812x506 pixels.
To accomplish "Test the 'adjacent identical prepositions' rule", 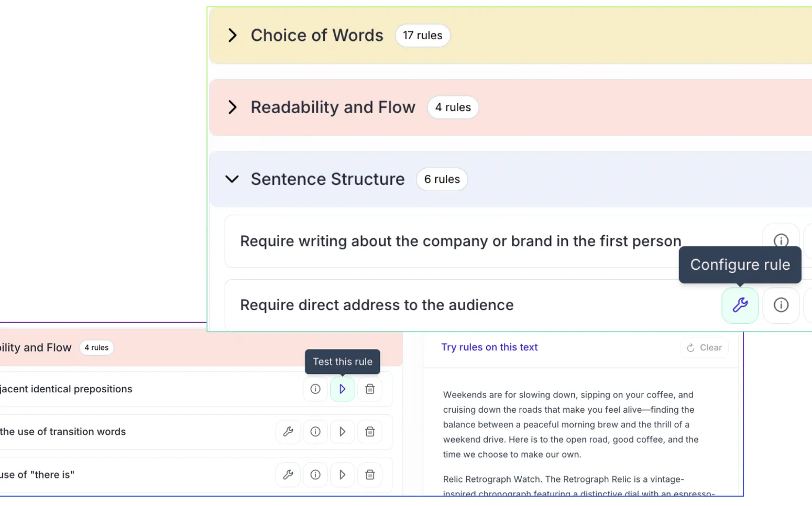I will tap(342, 389).
